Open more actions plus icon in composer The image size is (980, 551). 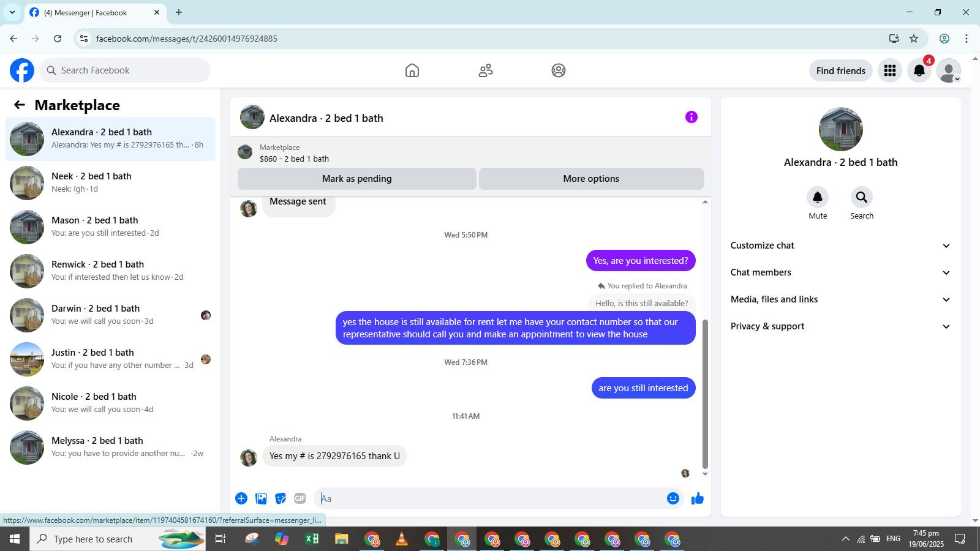pyautogui.click(x=241, y=498)
